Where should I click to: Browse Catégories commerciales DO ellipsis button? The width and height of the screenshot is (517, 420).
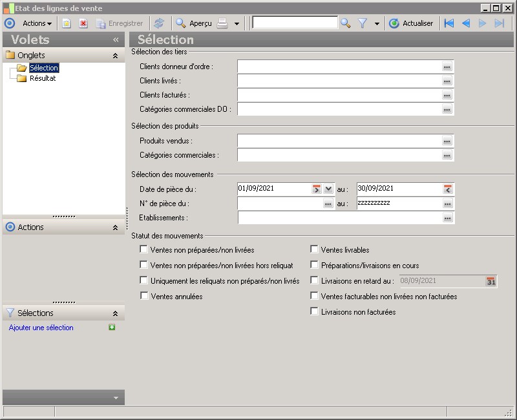point(447,109)
